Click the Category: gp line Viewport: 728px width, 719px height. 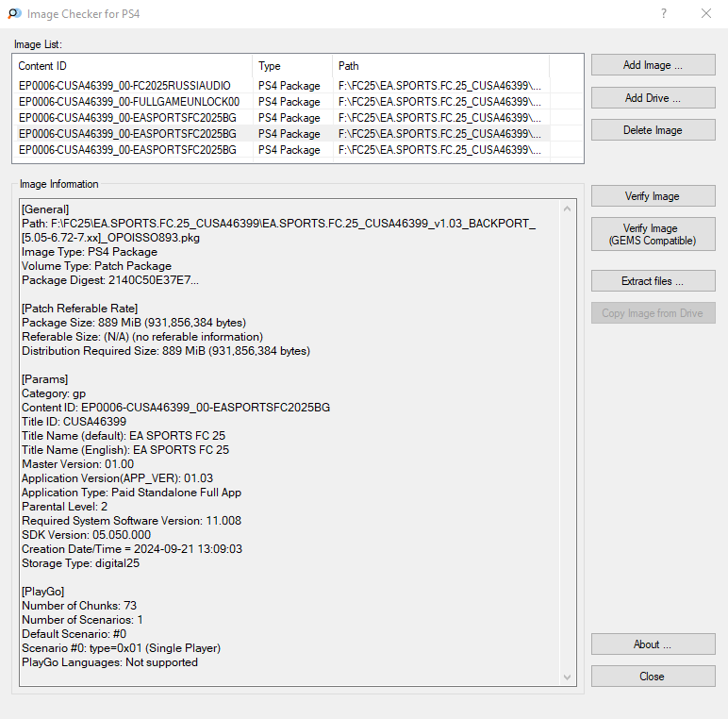pyautogui.click(x=54, y=393)
